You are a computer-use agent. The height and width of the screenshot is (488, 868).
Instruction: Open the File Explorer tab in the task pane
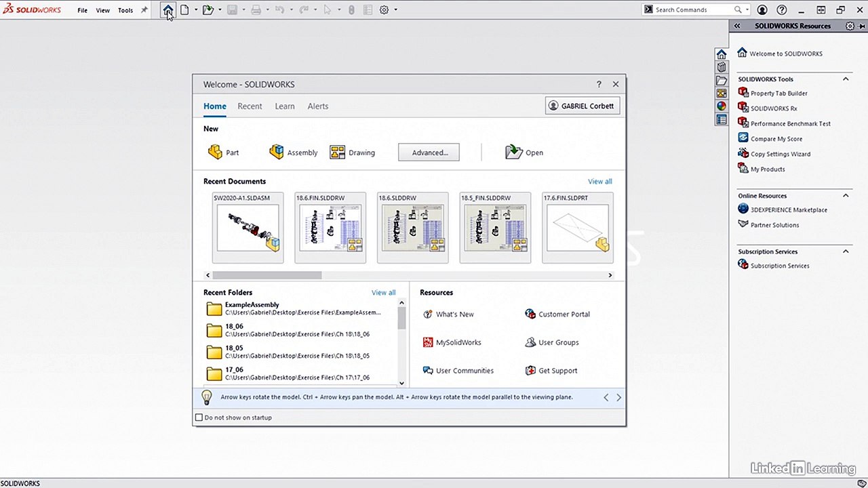click(722, 81)
